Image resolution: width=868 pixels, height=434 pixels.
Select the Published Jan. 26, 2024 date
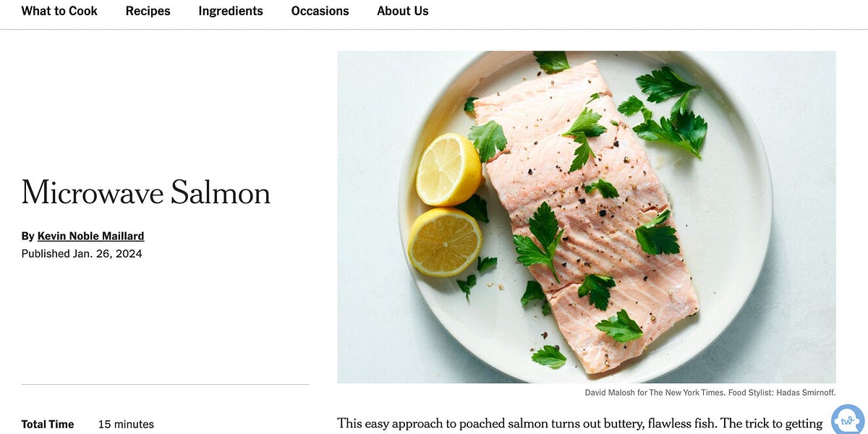82,253
